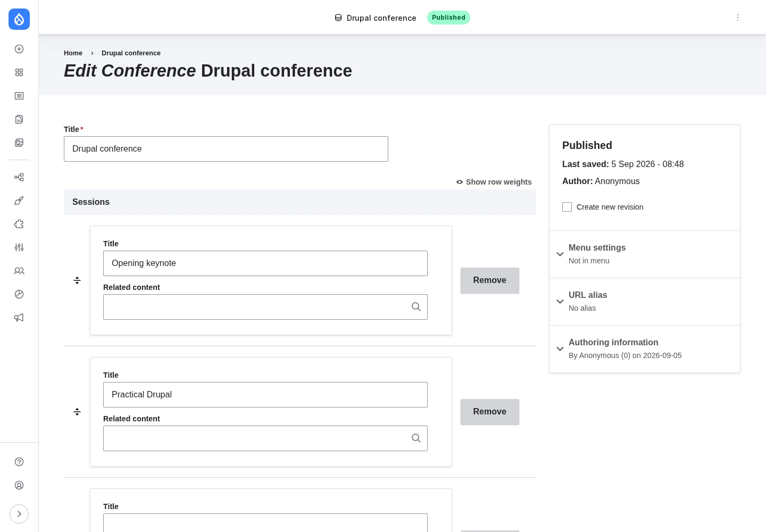This screenshot has height=532, width=766.
Task: Focus Related content field under Practical Drupal
Action: (265, 438)
